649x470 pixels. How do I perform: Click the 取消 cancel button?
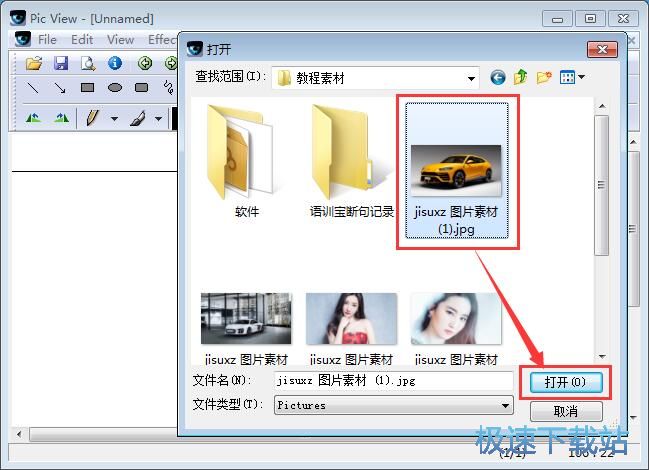pyautogui.click(x=566, y=411)
